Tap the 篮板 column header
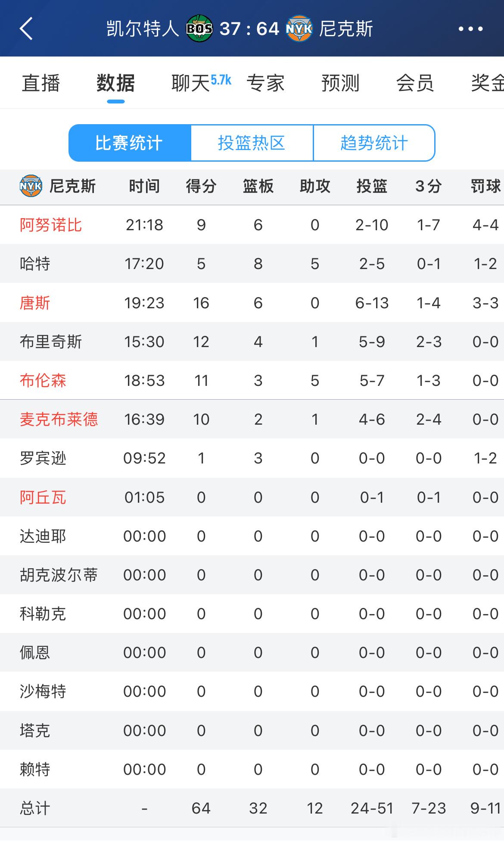 point(258,186)
